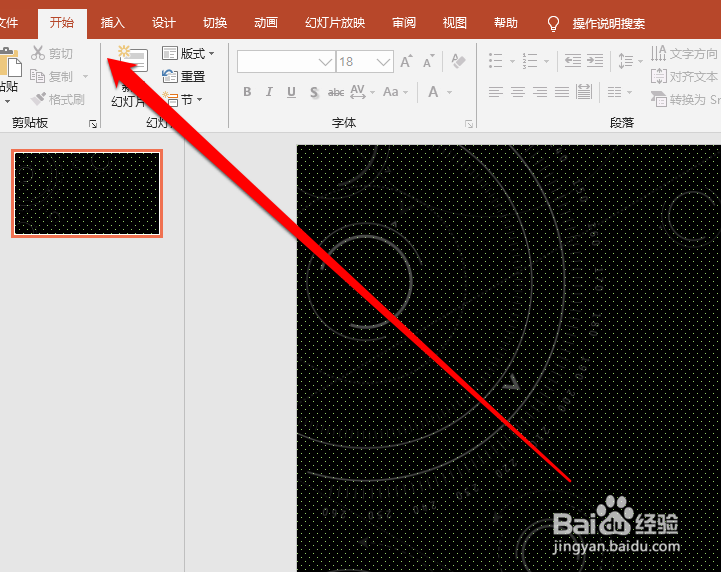Click the decrease font size icon
Screen dimensions: 721x572
tap(428, 61)
